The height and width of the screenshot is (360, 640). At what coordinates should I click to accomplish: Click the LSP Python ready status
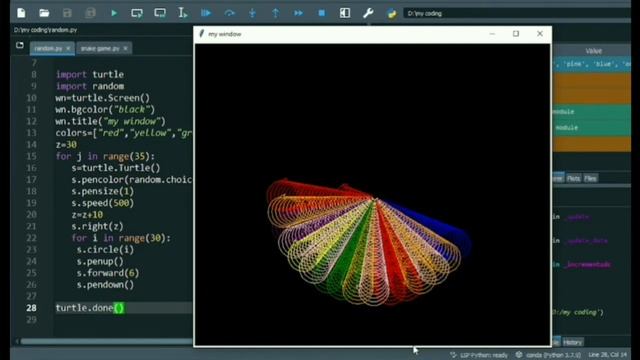479,355
